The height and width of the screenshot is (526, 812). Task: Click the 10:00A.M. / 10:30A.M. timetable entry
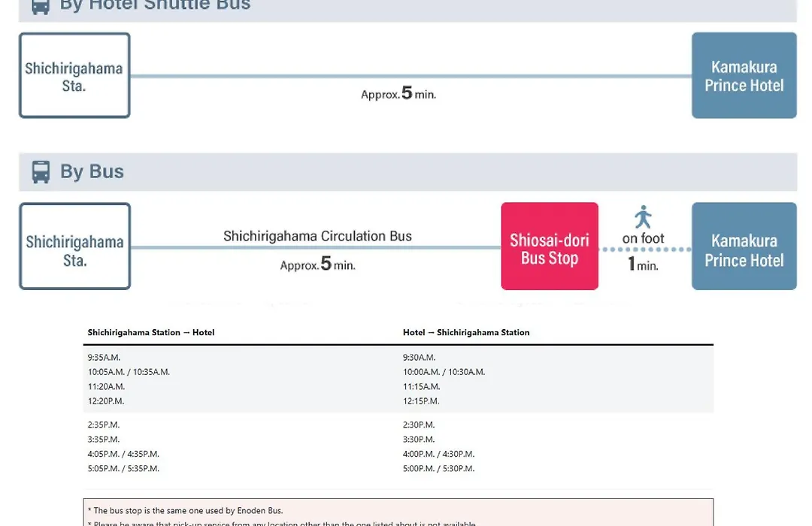coord(444,372)
